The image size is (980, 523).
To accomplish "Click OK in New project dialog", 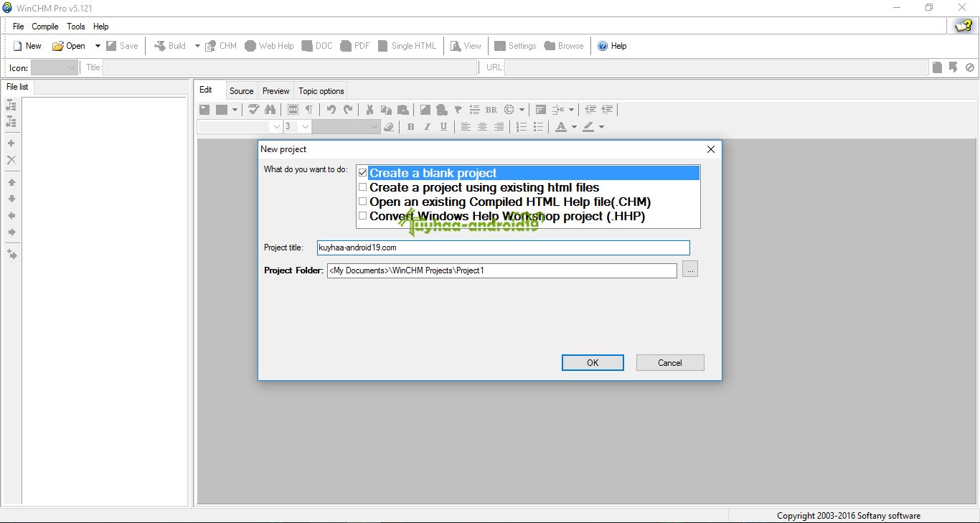I will tap(593, 362).
